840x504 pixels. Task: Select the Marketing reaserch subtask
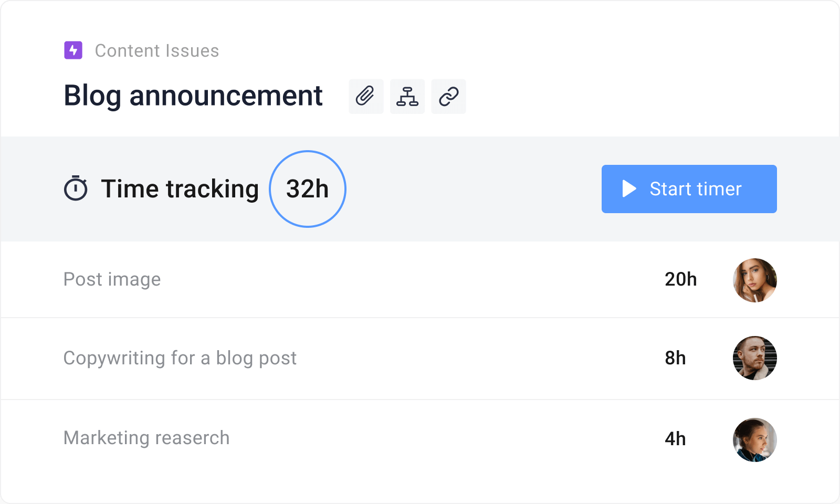(146, 437)
